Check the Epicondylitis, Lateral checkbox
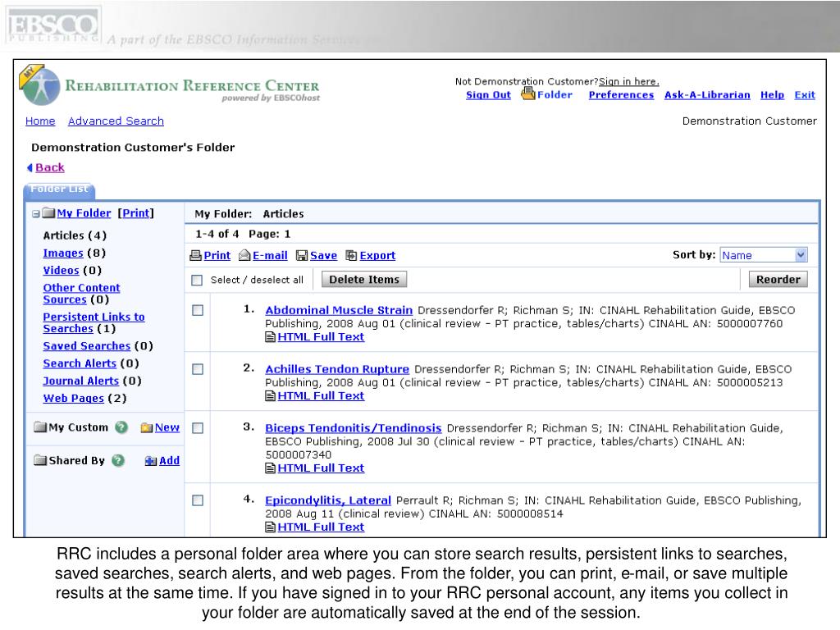This screenshot has height=630, width=840. [198, 500]
